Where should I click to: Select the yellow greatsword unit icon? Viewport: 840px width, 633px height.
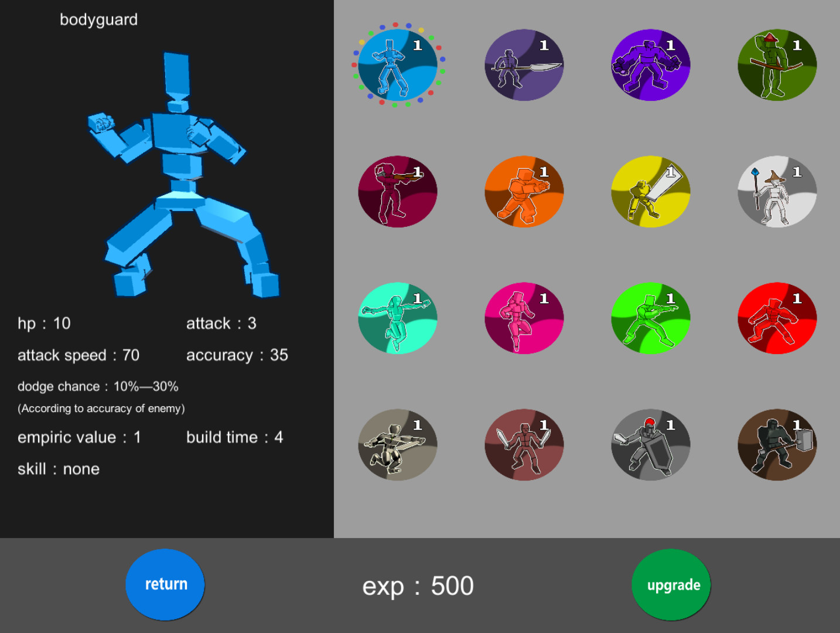point(650,192)
